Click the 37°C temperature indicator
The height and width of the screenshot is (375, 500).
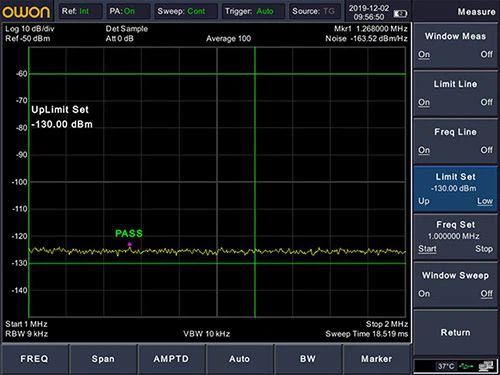[446, 366]
